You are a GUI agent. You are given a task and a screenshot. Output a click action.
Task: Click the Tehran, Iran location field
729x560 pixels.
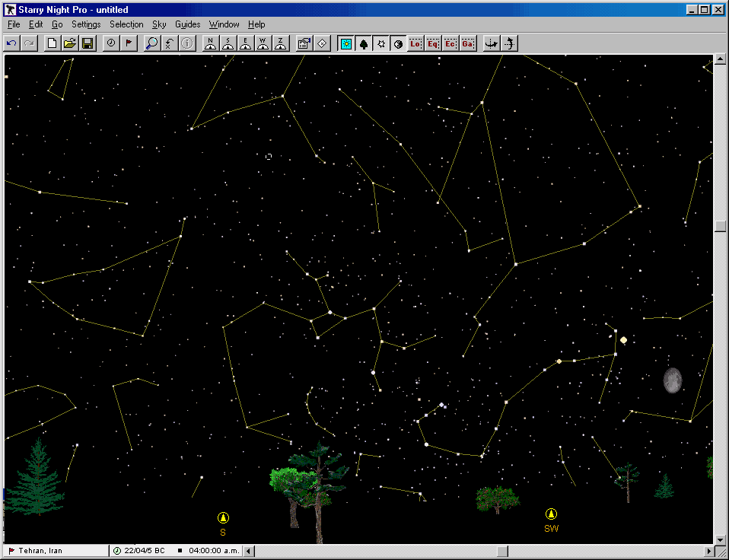(x=56, y=551)
